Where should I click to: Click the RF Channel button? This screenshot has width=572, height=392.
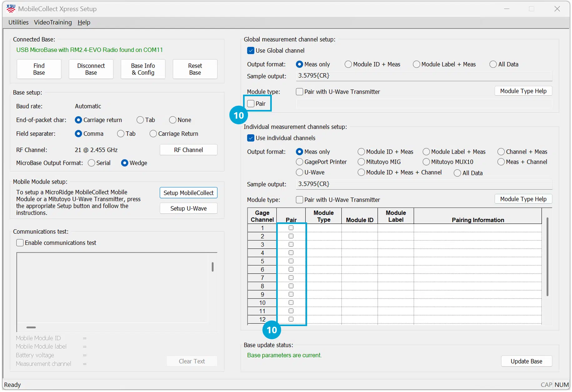click(x=188, y=150)
